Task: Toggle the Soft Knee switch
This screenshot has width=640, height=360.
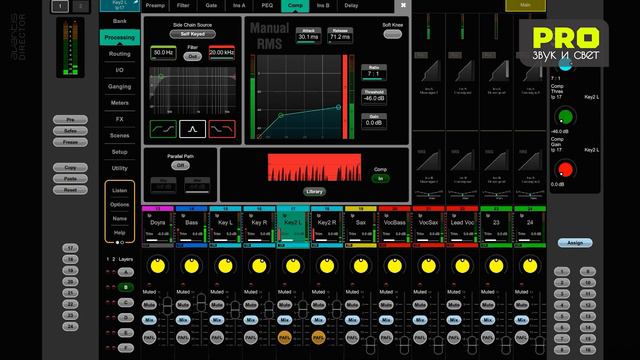Action: [x=392, y=34]
